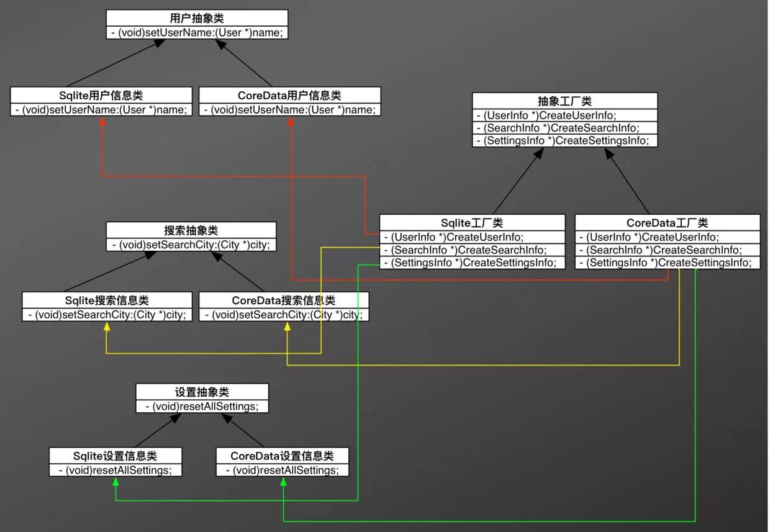Viewport: 770px width, 532px height.
Task: Click CreateUserInfo row in Sqlite工厂类
Action: (473, 237)
